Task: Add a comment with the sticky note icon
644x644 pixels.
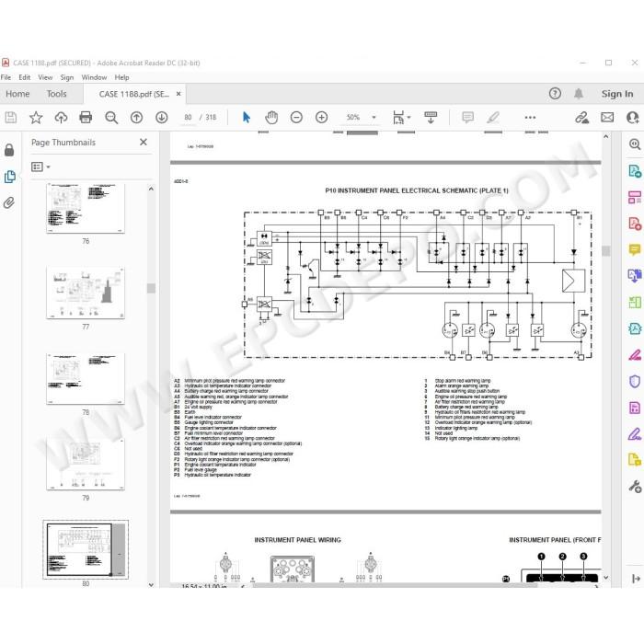Action: (467, 118)
